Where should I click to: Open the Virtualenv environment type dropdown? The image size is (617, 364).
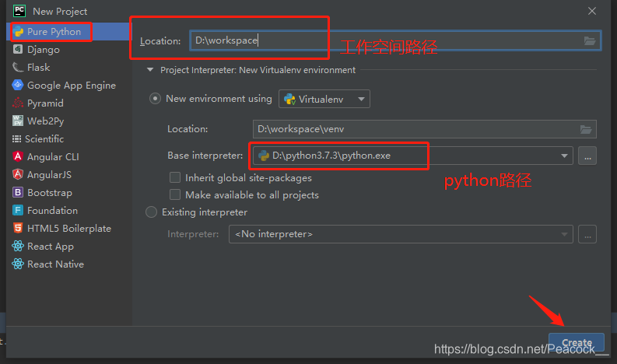324,99
